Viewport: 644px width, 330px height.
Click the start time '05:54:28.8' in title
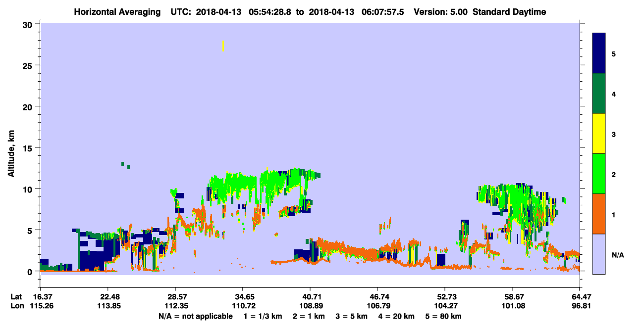coord(270,12)
